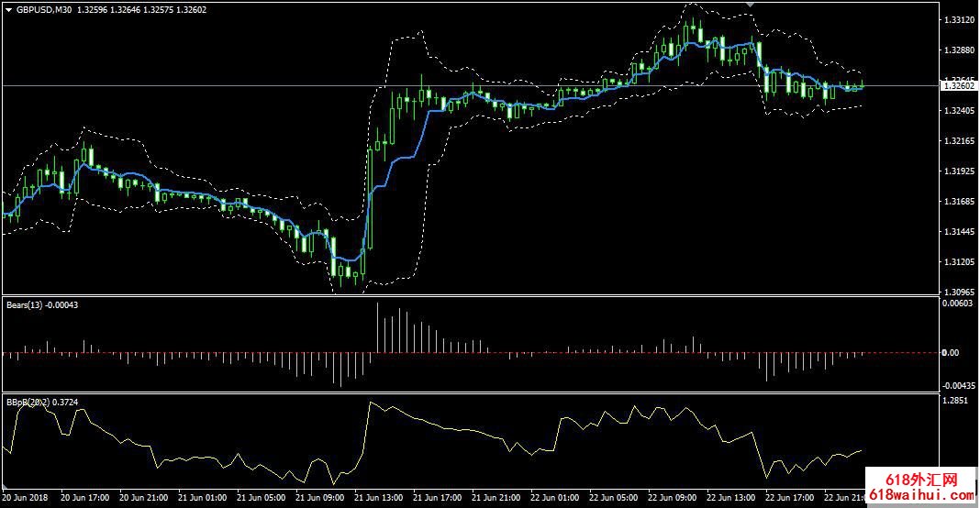This screenshot has height=508, width=980.
Task: Click the 21 Jun 17:00 time axis label
Action: coord(437,498)
